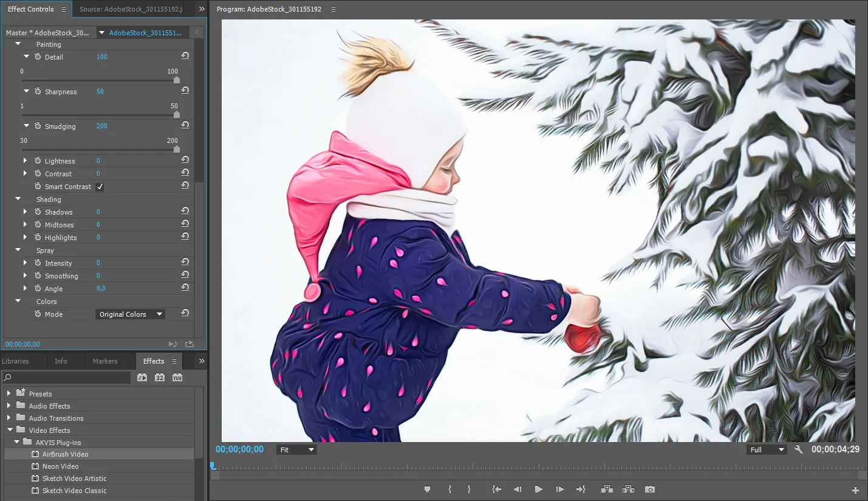868x501 pixels.
Task: Click the Detail value 100
Action: click(101, 57)
